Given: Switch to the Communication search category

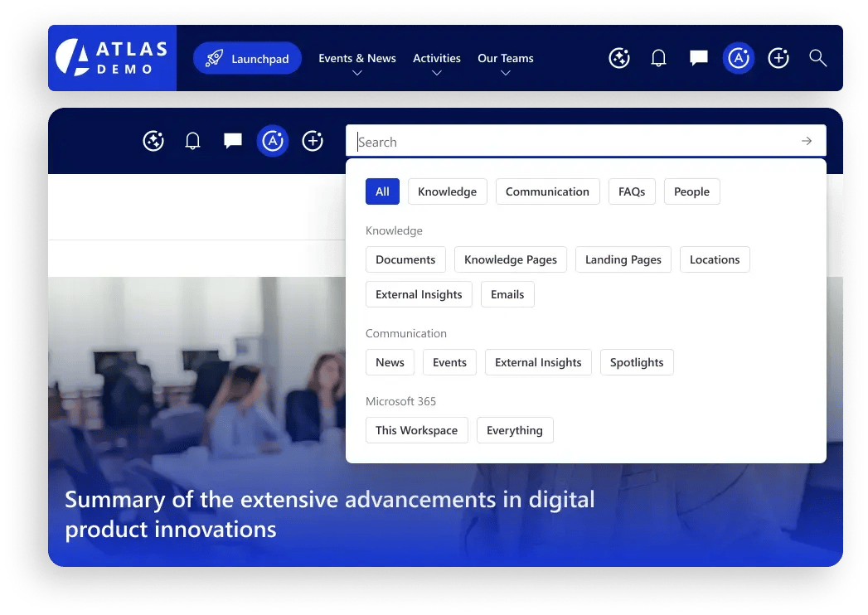Looking at the screenshot, I should point(547,191).
